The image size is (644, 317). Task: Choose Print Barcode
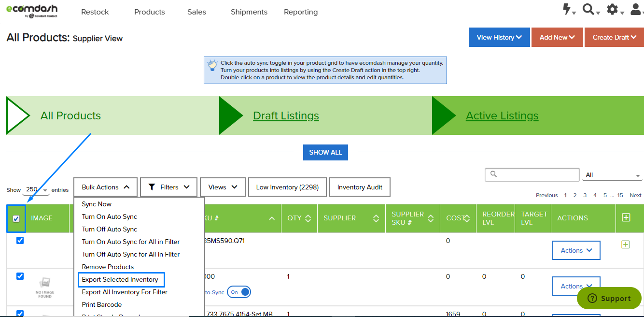(102, 304)
